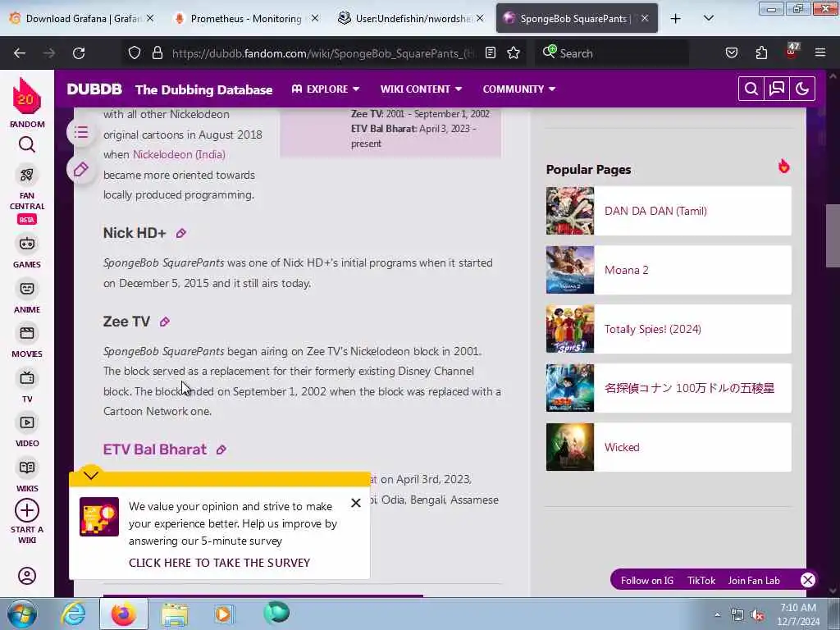The height and width of the screenshot is (630, 840).
Task: Toggle dark theme moon icon
Action: 802,89
